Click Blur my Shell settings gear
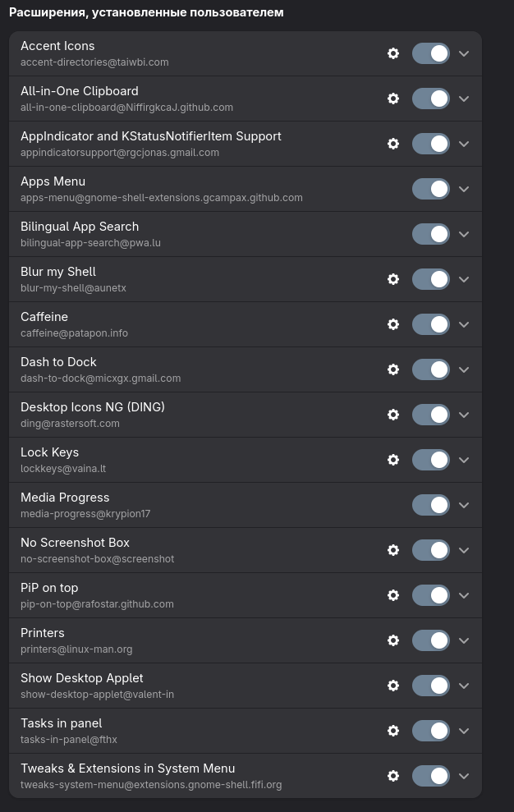 point(393,279)
